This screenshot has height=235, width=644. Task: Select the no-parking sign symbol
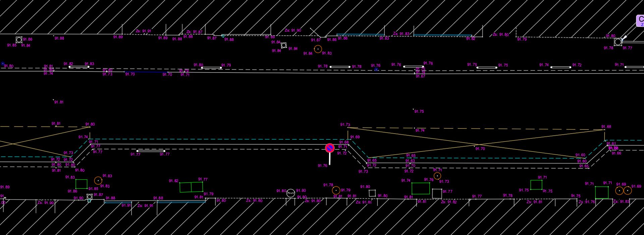pos(330,148)
